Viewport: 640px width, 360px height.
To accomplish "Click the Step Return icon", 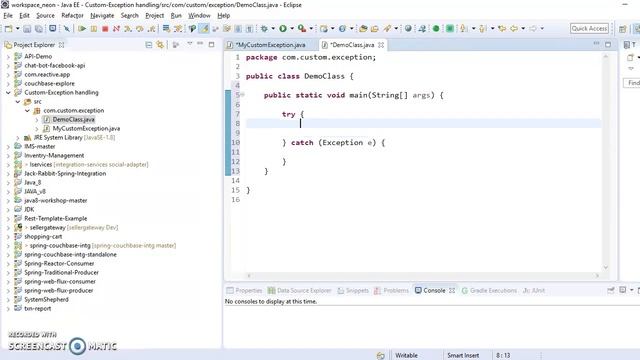I will (x=151, y=29).
